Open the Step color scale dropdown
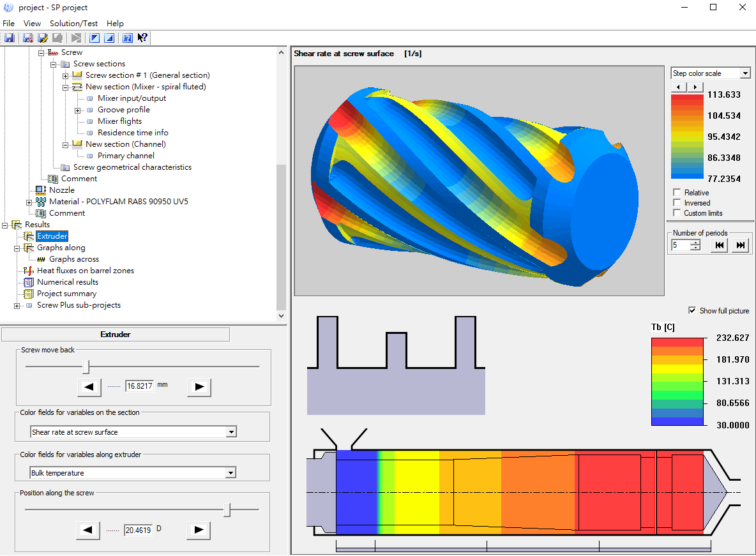This screenshot has width=756, height=556. click(745, 73)
